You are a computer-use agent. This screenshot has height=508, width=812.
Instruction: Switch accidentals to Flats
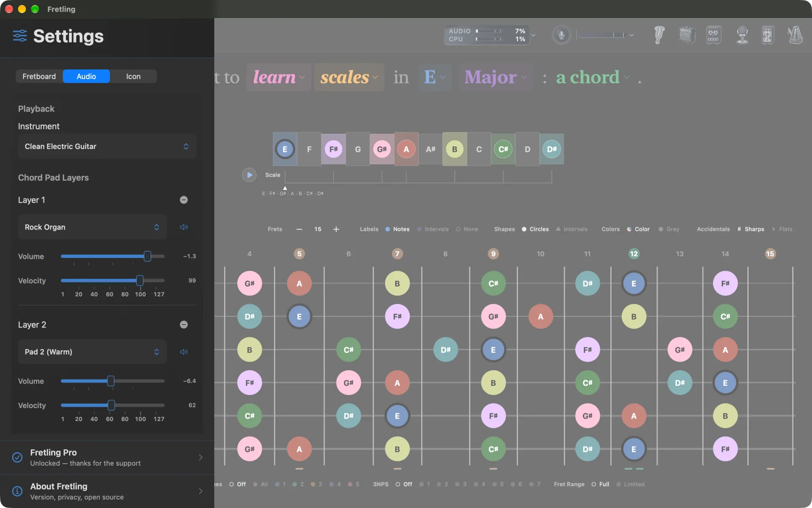782,229
